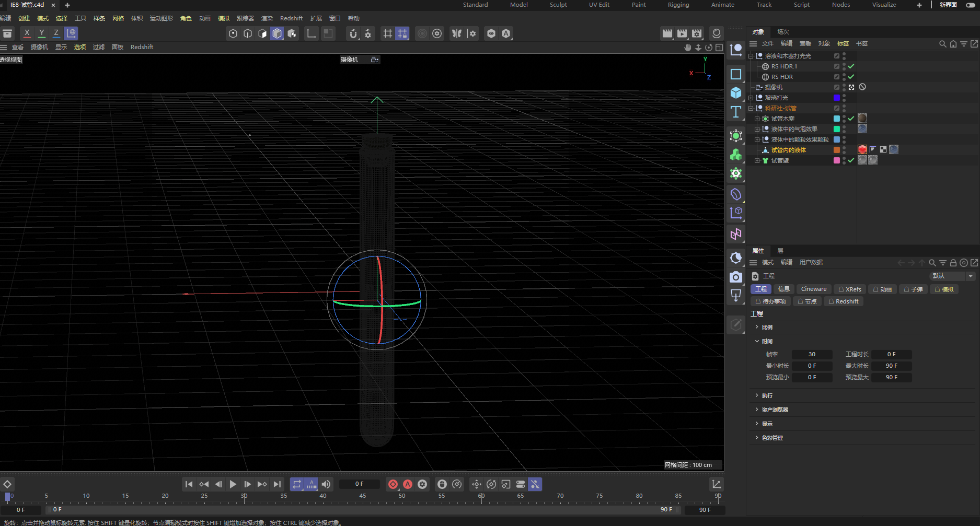980x526 pixels.
Task: Click the record active objects button
Action: point(393,484)
